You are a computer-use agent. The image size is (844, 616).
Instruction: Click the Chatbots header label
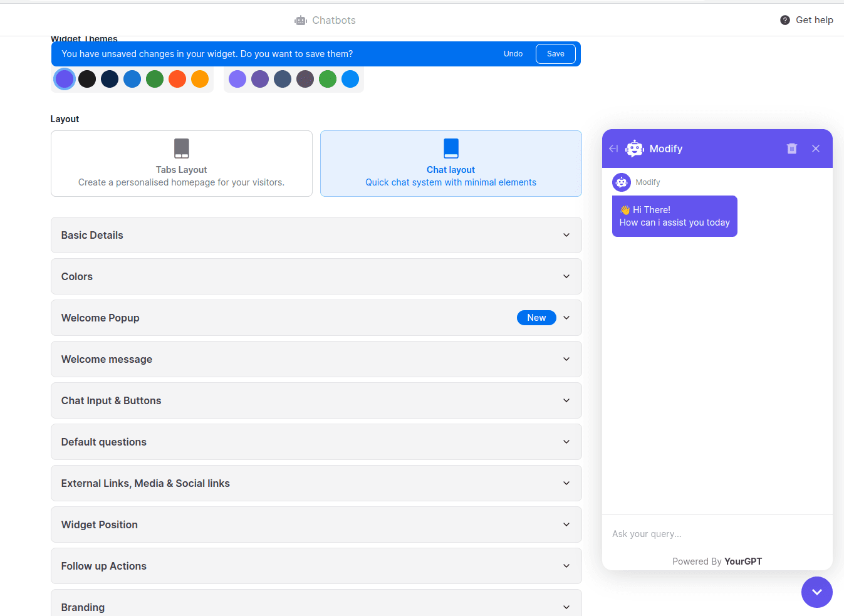tap(334, 20)
